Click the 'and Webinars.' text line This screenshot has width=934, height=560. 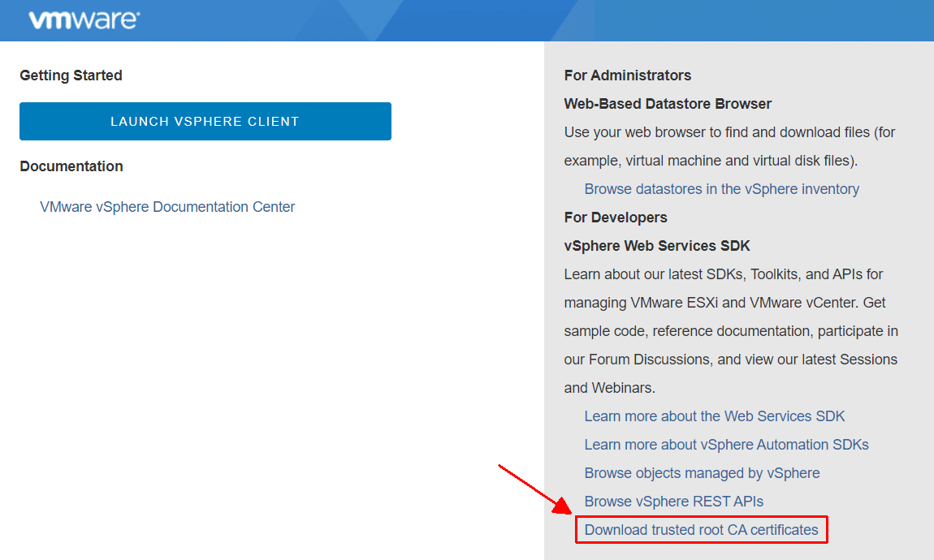point(609,388)
